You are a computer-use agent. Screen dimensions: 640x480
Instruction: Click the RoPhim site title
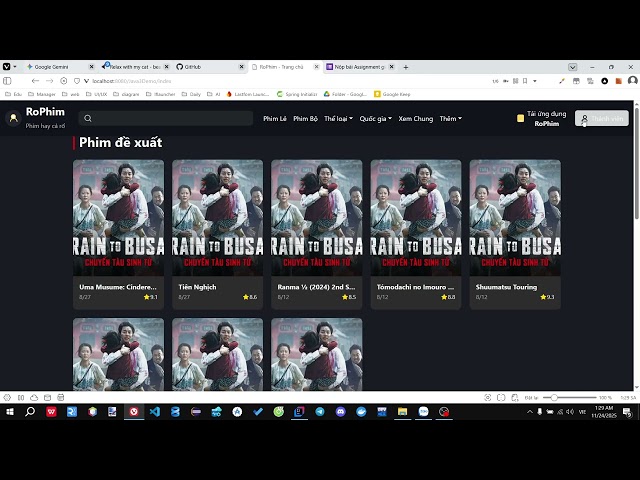(x=45, y=112)
